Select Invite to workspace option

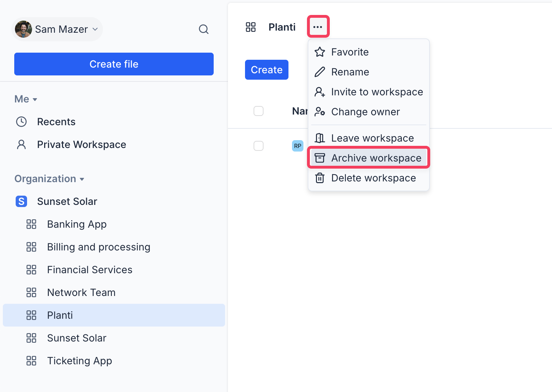[377, 92]
